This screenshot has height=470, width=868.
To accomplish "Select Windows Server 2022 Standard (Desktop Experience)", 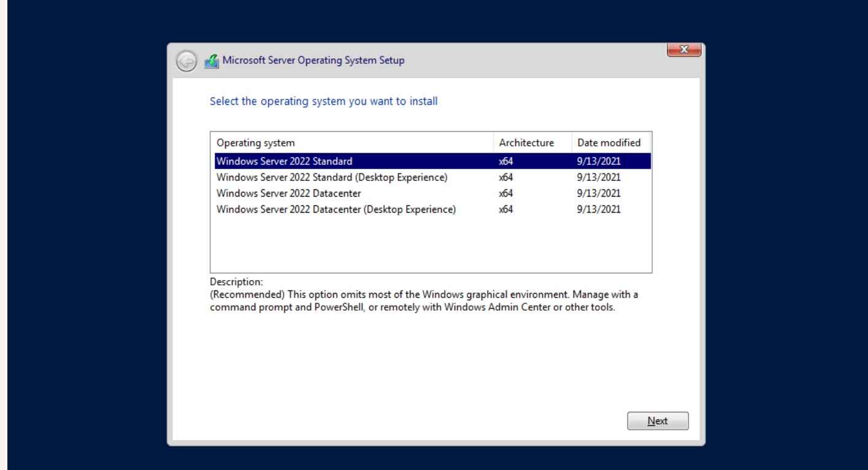I will pyautogui.click(x=332, y=178).
